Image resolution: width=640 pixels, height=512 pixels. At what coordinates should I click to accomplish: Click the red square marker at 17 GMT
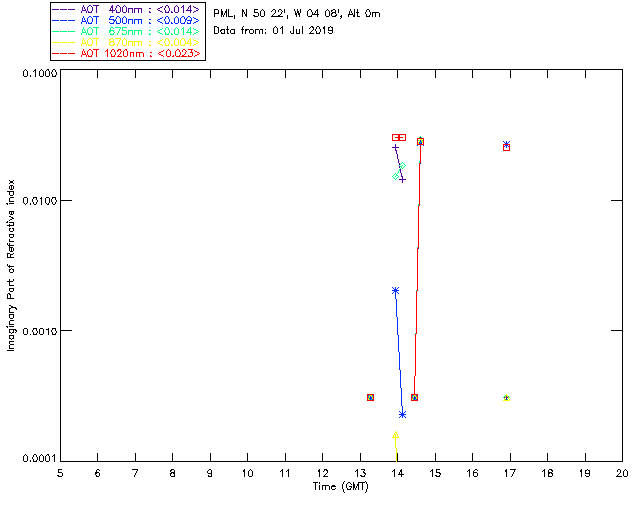pyautogui.click(x=507, y=148)
